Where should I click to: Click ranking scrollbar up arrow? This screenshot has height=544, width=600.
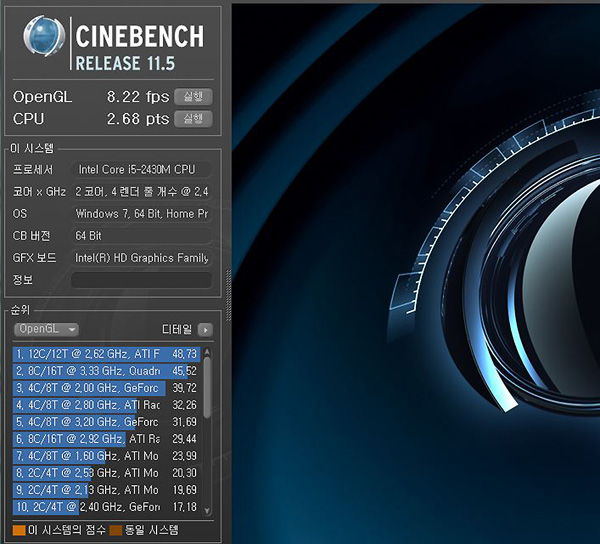[207, 351]
